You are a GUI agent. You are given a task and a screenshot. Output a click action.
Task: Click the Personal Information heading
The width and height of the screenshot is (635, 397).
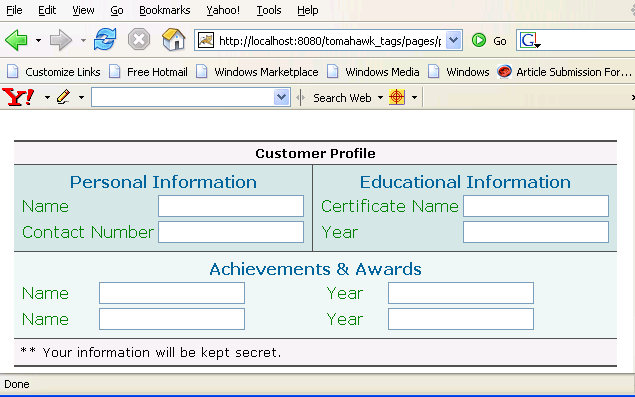point(163,182)
